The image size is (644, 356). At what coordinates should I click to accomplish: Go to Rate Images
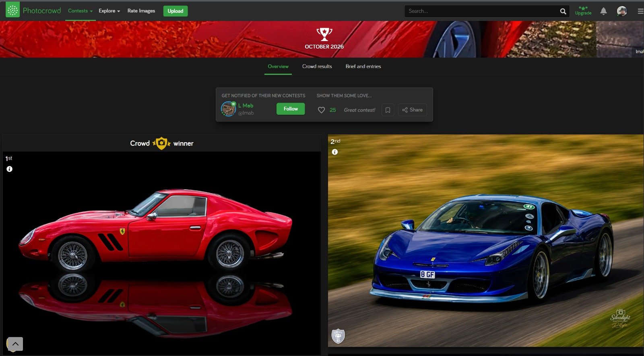pos(141,11)
